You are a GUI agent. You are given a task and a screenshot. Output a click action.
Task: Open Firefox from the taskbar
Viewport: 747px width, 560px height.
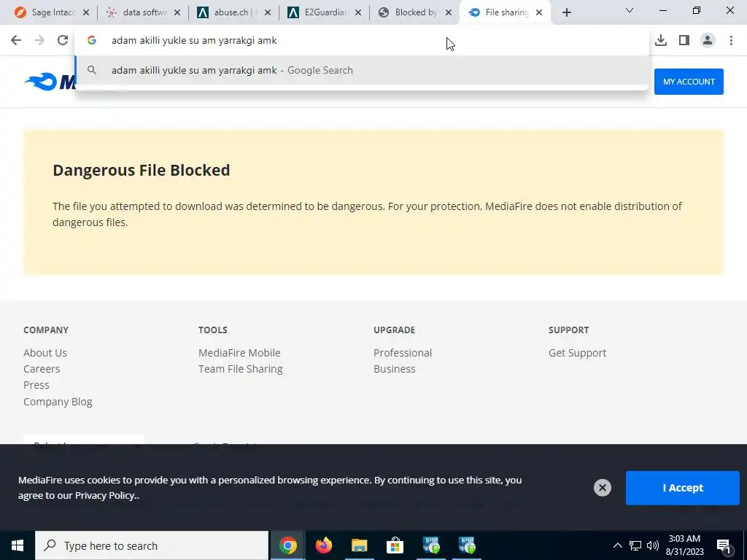(323, 545)
